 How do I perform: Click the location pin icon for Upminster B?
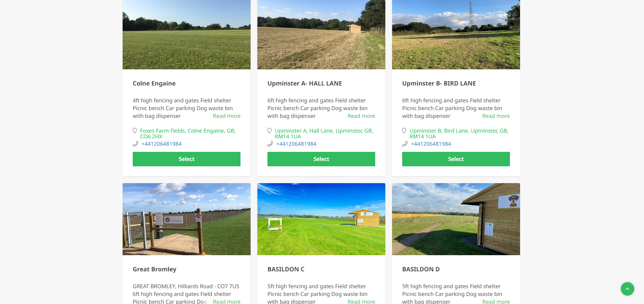tap(404, 131)
